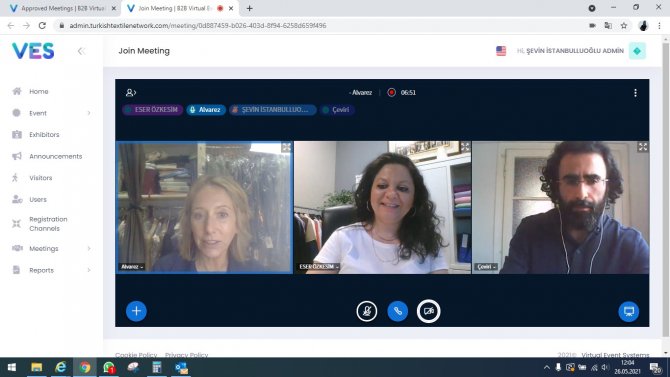
Task: Expand Alvarez video to fullscreen
Action: pos(286,147)
